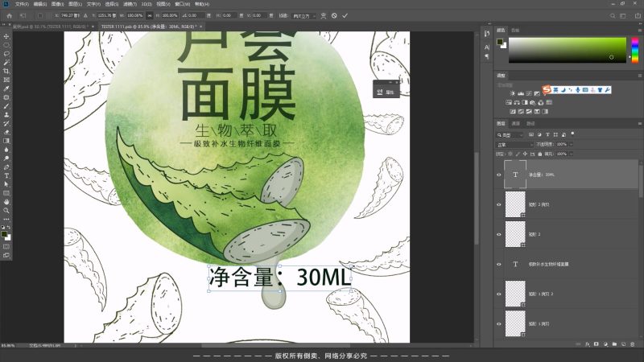Viewport: 644px width, 362px height.
Task: Click the foreground color swatch in toolbar
Action: [5, 233]
